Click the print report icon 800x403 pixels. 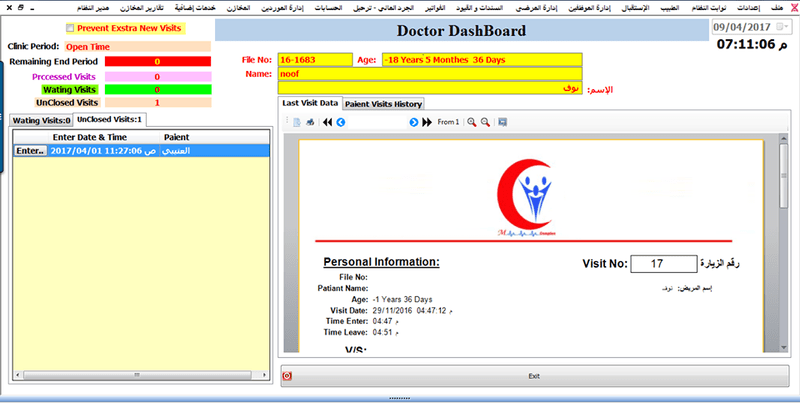310,122
